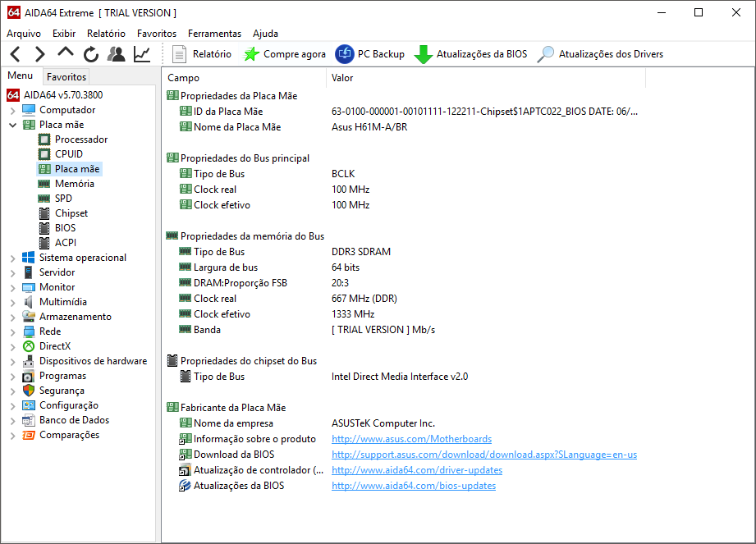Viewport: 756px width, 544px height.
Task: Open Atualizações dos Drivers toolbar button
Action: pos(600,54)
